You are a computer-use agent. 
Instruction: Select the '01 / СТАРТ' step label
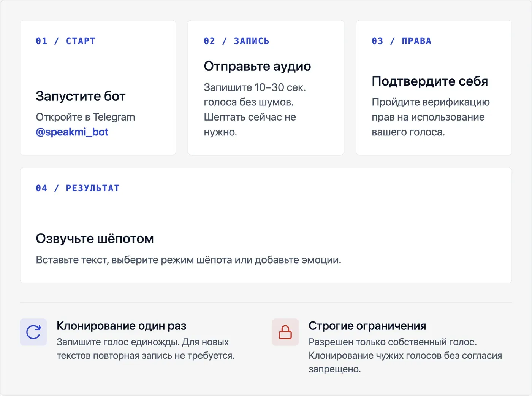66,41
